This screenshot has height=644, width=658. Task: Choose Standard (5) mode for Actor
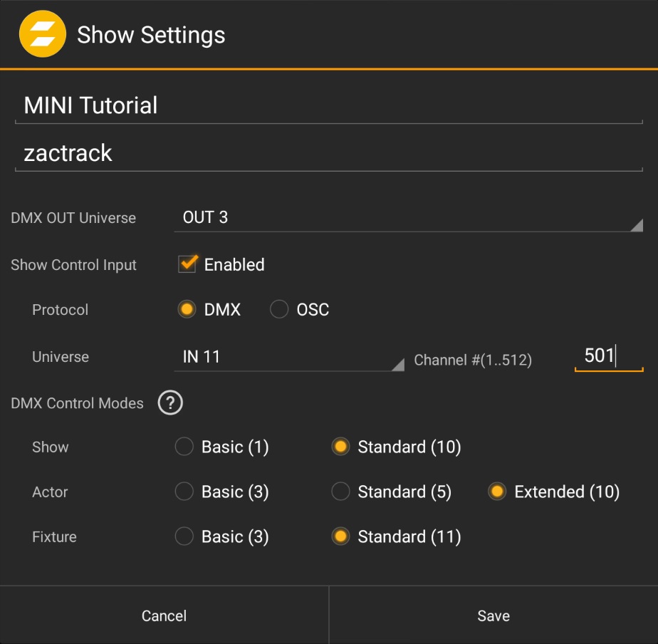coord(340,492)
